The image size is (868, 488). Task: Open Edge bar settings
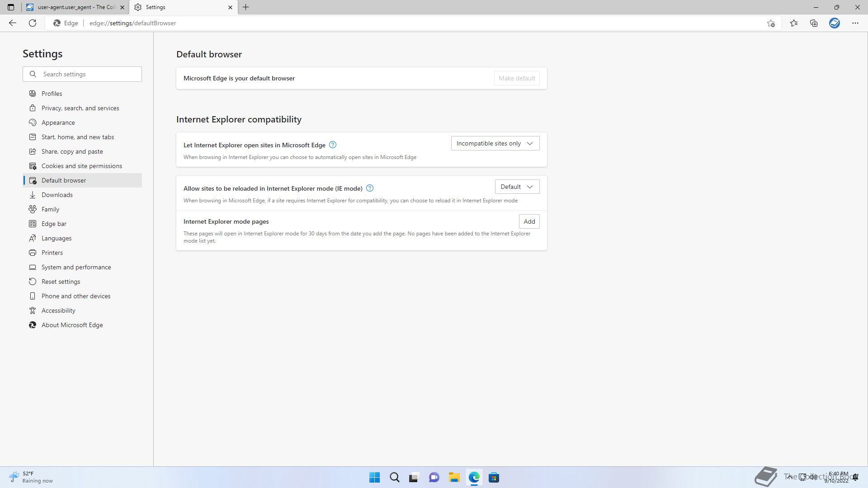[82, 224]
